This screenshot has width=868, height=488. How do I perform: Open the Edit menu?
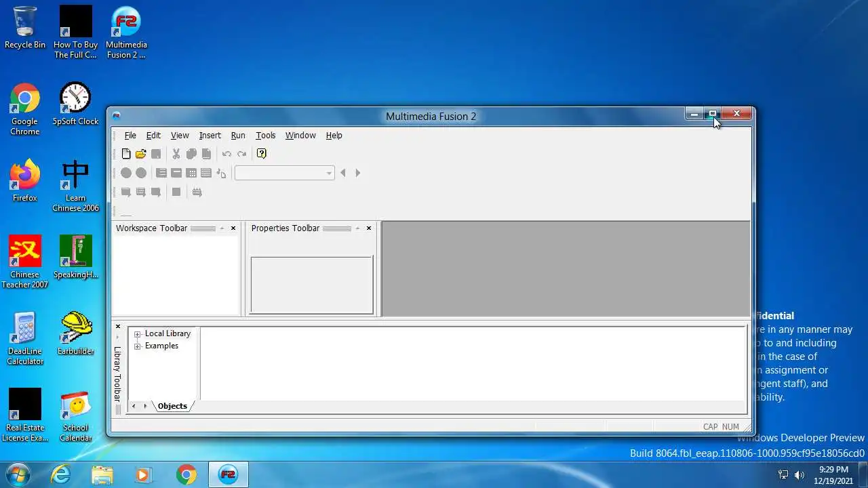coord(153,136)
